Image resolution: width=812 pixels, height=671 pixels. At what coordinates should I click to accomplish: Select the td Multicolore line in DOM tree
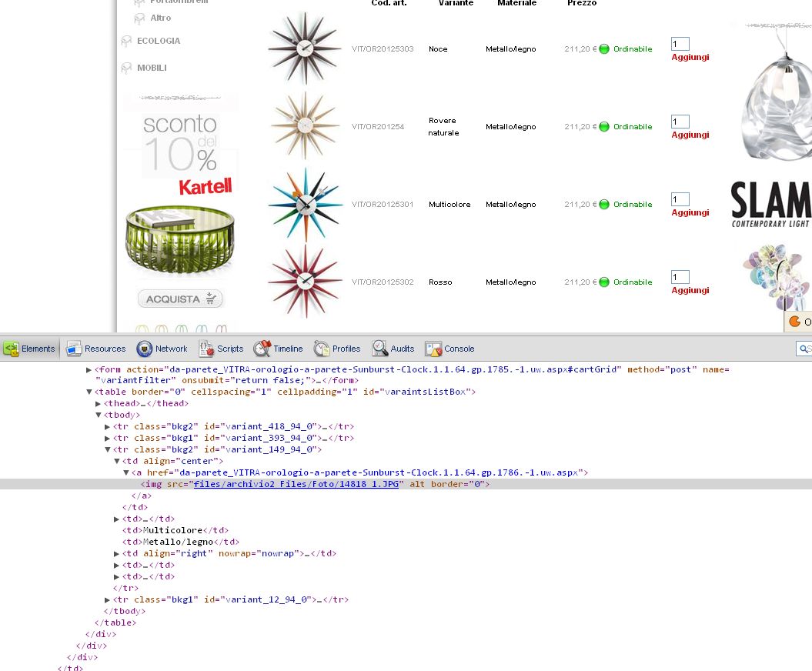(175, 530)
